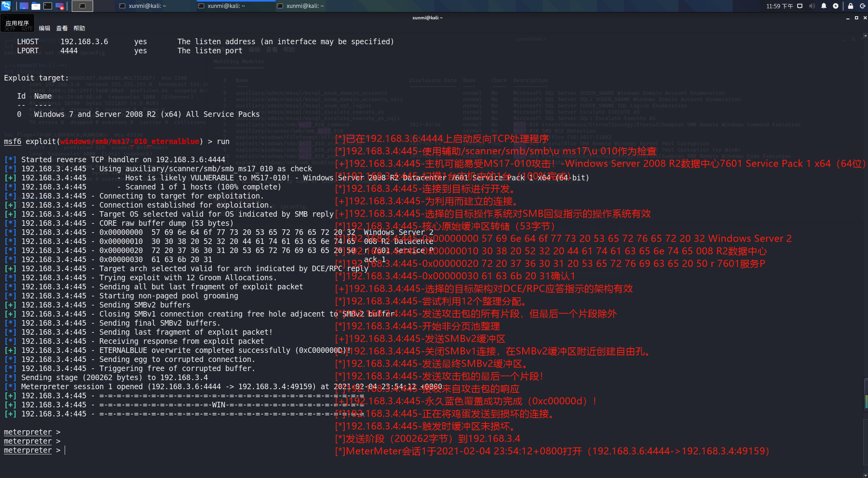
Task: Open the calendar by clicking the clock
Action: coord(780,6)
